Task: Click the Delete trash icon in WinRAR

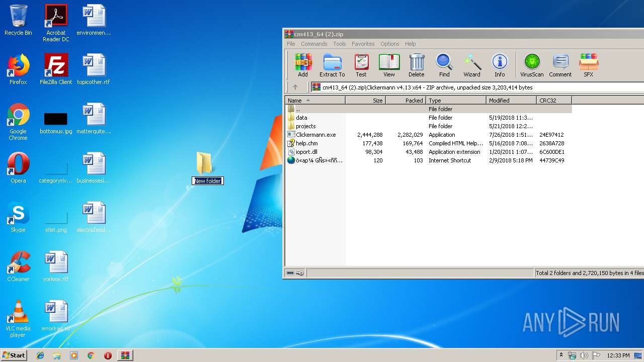Action: click(416, 65)
